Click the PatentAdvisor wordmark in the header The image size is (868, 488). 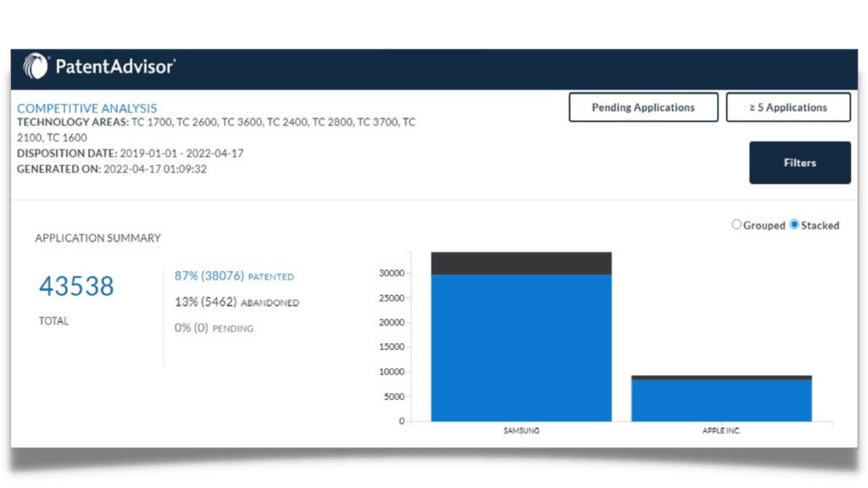point(114,65)
